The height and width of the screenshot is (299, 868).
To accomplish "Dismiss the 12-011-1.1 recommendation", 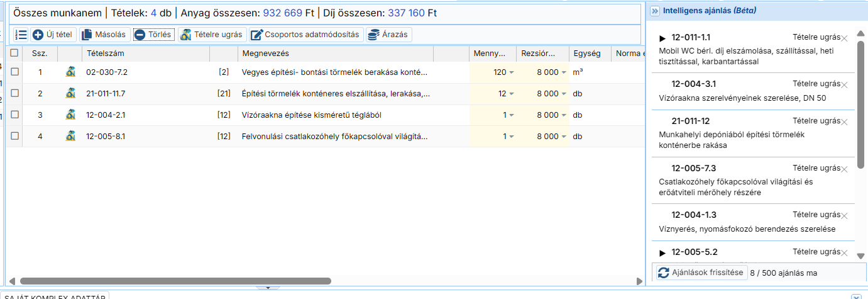I will 844,38.
